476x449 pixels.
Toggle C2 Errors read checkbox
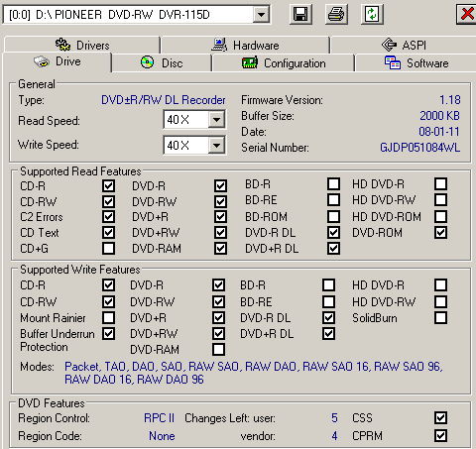pos(108,217)
